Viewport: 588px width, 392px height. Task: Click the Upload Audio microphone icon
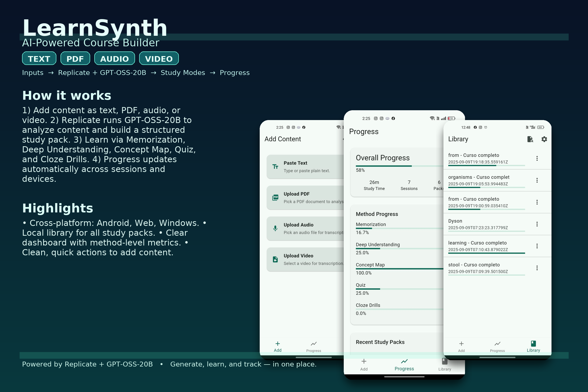pyautogui.click(x=275, y=228)
